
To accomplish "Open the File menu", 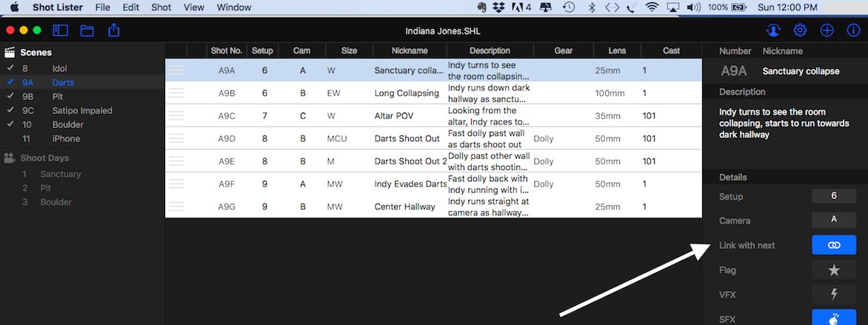I will click(x=102, y=7).
